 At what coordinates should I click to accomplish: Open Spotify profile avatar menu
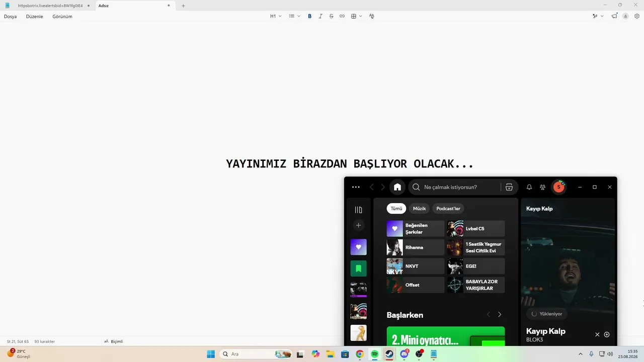click(558, 187)
